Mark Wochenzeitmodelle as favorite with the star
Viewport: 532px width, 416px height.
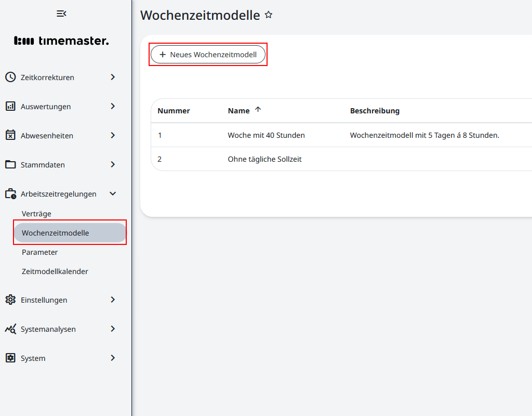click(x=269, y=15)
